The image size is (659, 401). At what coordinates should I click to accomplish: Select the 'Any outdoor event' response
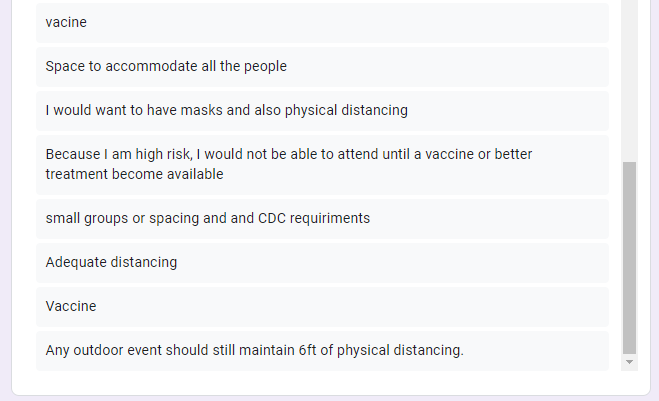322,351
